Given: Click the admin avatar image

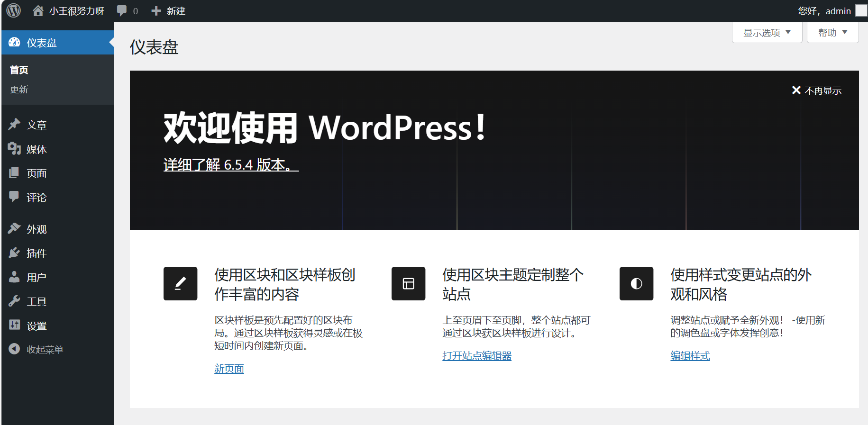Looking at the screenshot, I should point(861,10).
